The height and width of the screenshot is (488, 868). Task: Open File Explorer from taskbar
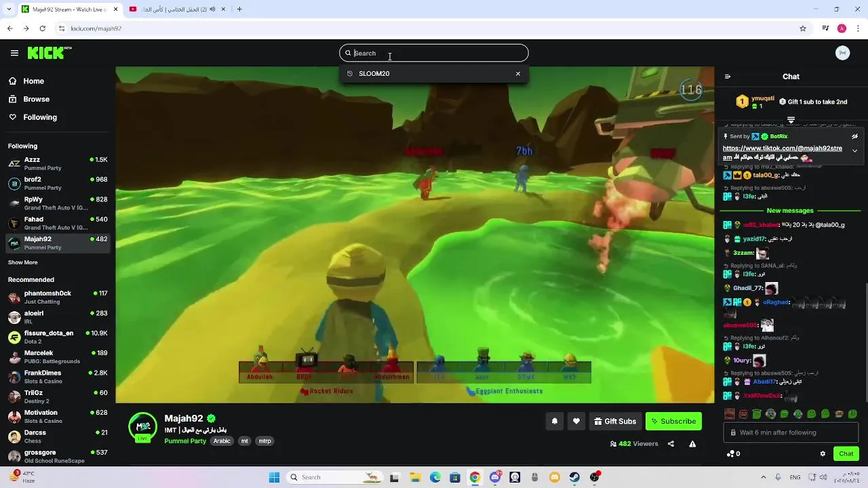point(415,477)
